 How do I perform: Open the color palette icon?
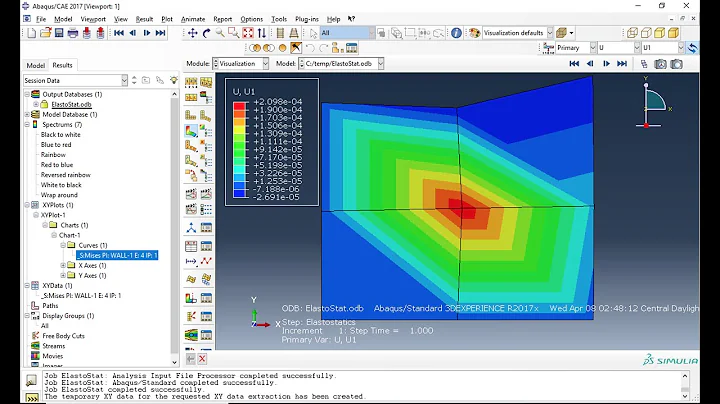pyautogui.click(x=474, y=33)
